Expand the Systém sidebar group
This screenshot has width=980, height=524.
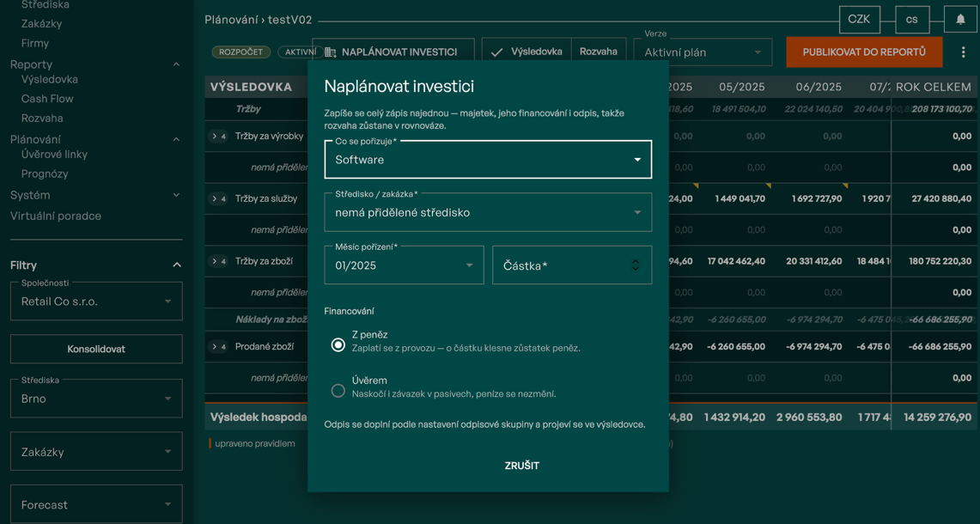point(176,195)
